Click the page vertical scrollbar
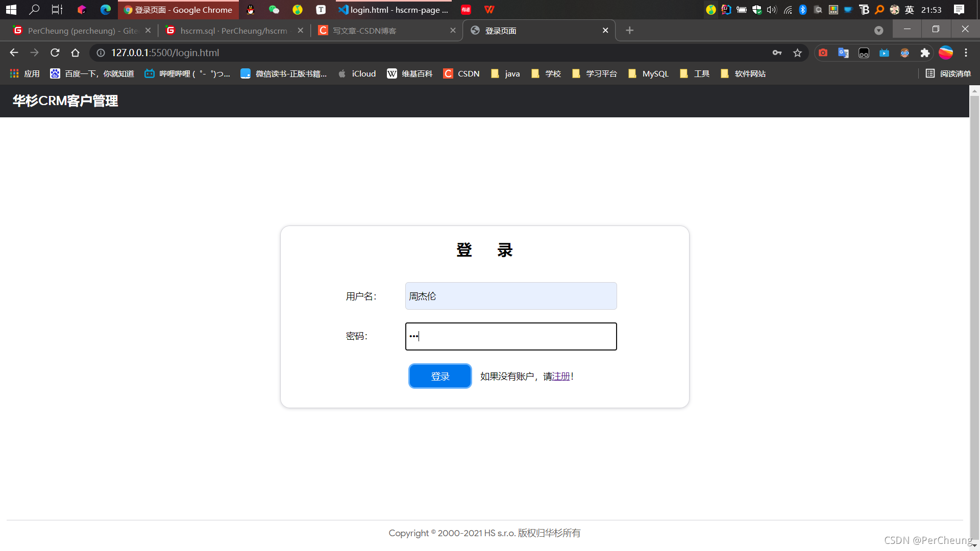The height and width of the screenshot is (551, 980). click(974, 306)
